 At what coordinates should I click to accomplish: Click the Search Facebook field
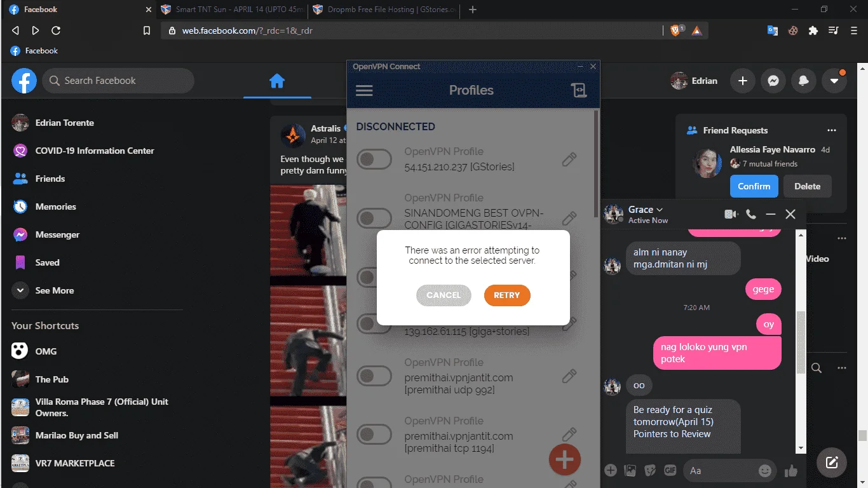(x=118, y=81)
